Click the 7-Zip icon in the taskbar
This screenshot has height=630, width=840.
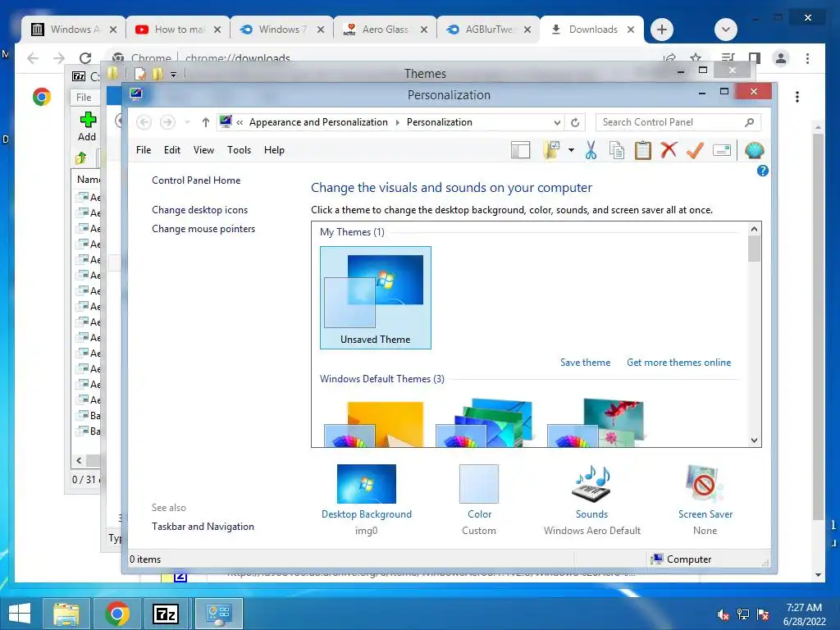(166, 614)
